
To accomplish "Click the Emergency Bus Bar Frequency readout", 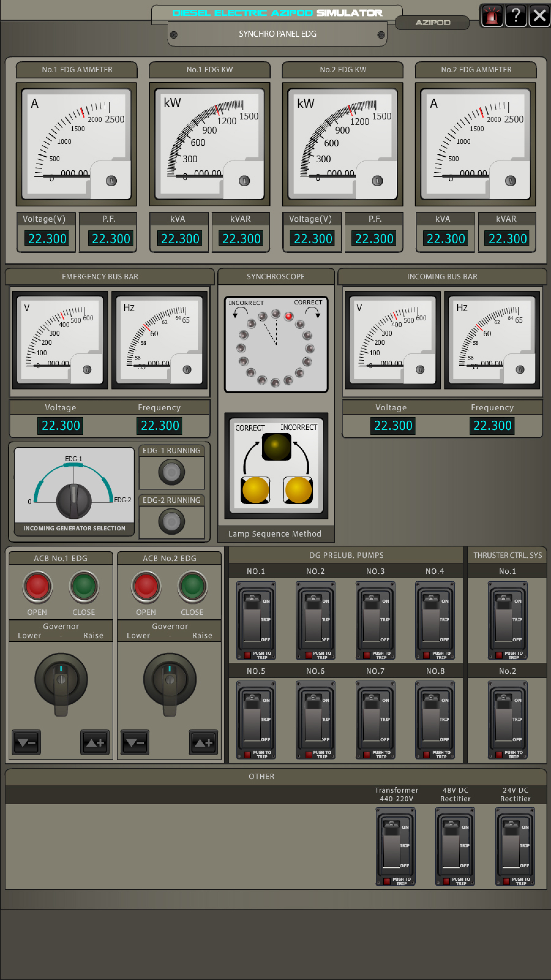I will pos(160,425).
